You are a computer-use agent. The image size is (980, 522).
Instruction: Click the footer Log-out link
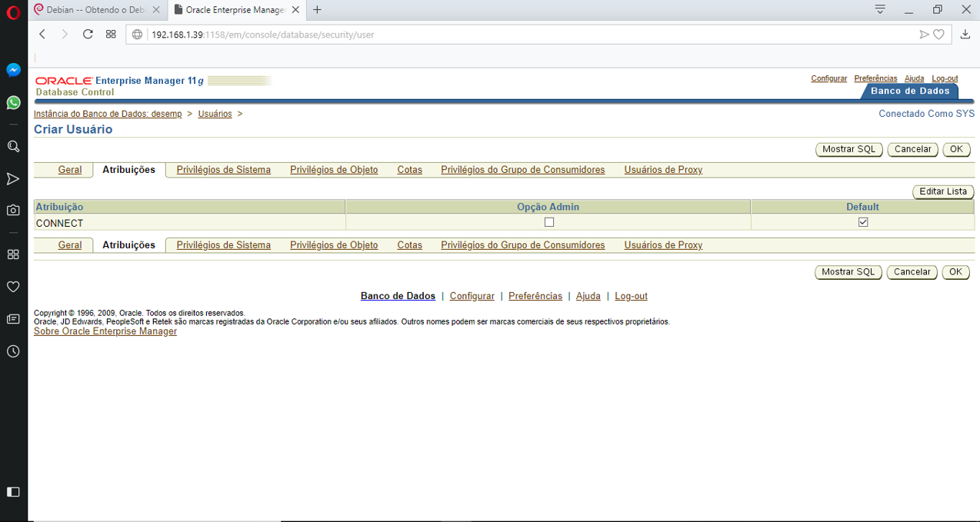coord(631,296)
